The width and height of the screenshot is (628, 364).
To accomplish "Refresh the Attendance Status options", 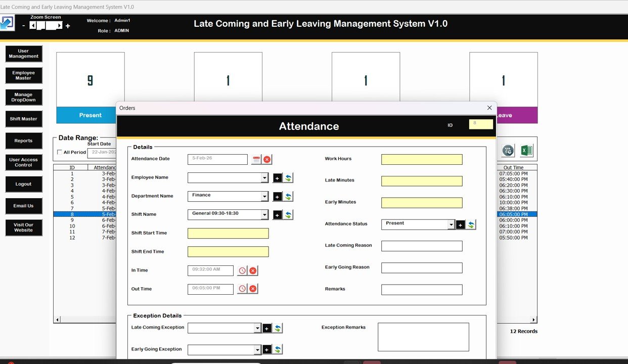I will pyautogui.click(x=471, y=224).
